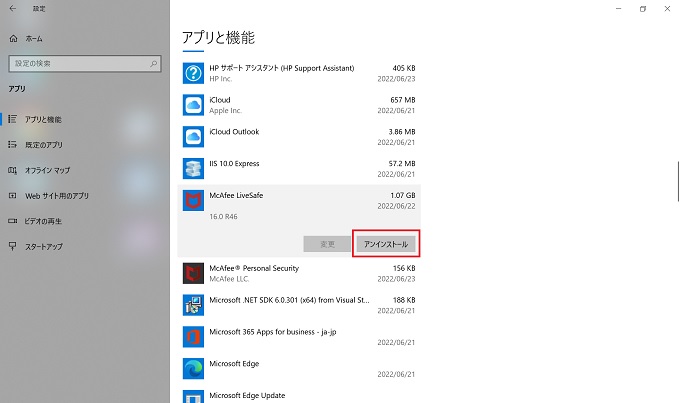Image resolution: width=680 pixels, height=403 pixels.
Task: Click the アプリと機能 list icon in sidebar
Action: pyautogui.click(x=13, y=119)
